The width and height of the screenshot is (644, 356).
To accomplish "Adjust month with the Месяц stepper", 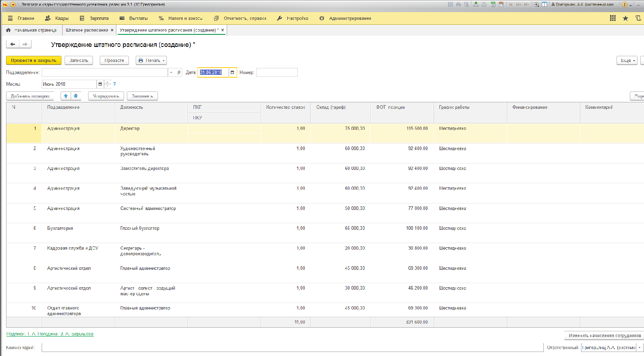I will pos(107,84).
